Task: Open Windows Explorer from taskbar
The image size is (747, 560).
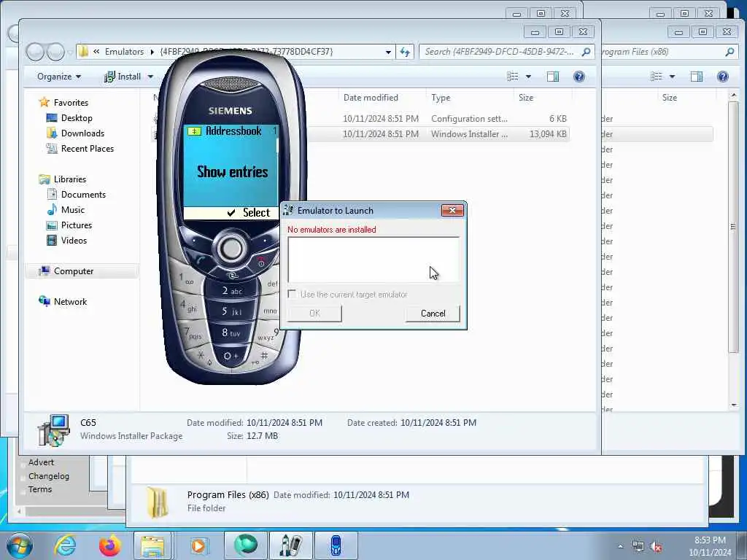Action: click(x=152, y=545)
